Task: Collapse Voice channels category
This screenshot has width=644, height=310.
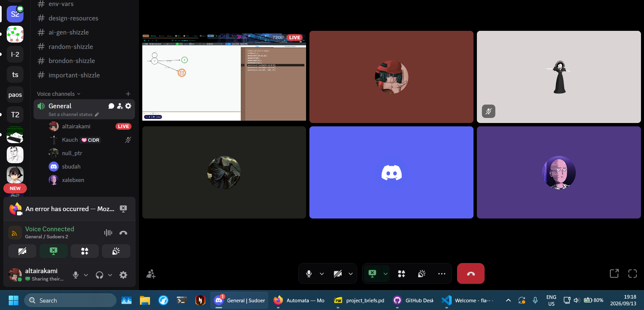Action: [x=59, y=94]
